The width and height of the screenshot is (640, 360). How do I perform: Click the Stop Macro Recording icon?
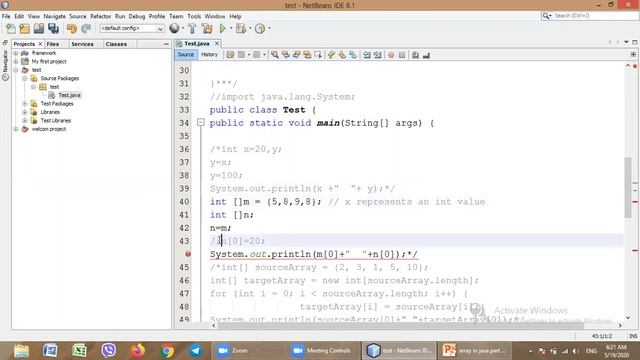pos(402,55)
